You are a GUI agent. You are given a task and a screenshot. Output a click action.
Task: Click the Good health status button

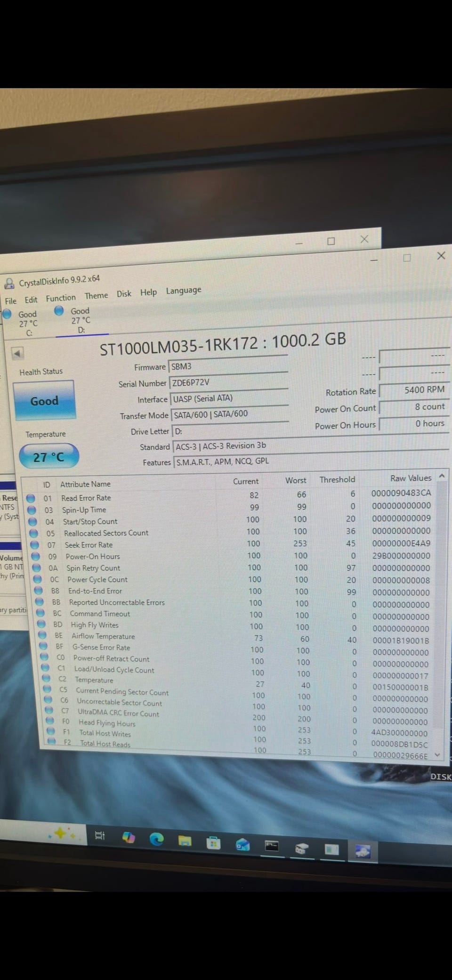[44, 400]
